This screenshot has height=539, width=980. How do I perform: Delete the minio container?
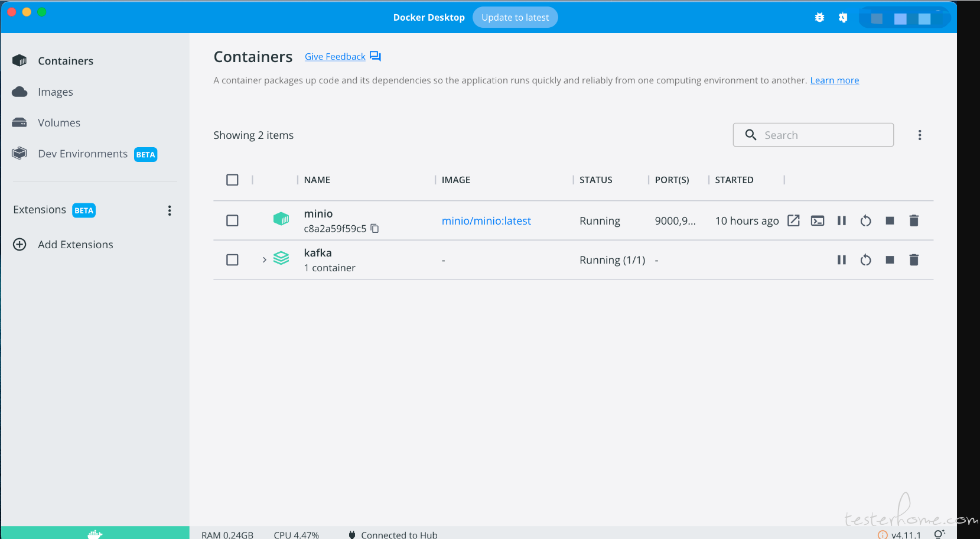coord(914,220)
